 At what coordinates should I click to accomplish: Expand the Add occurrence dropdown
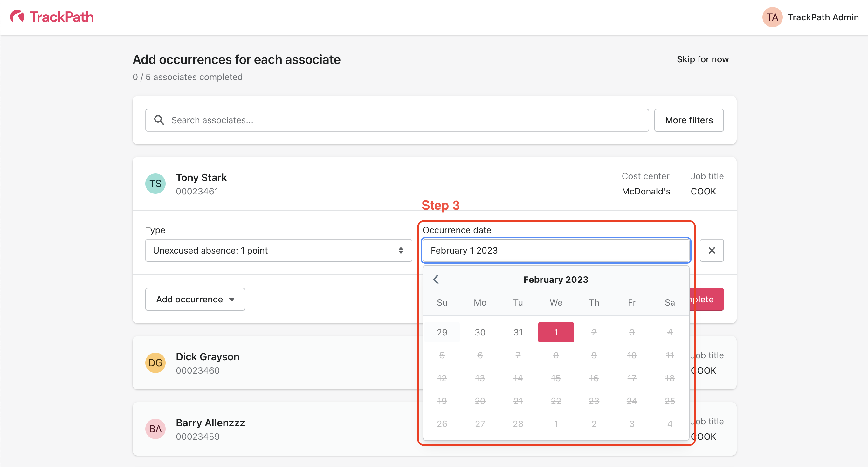point(195,299)
